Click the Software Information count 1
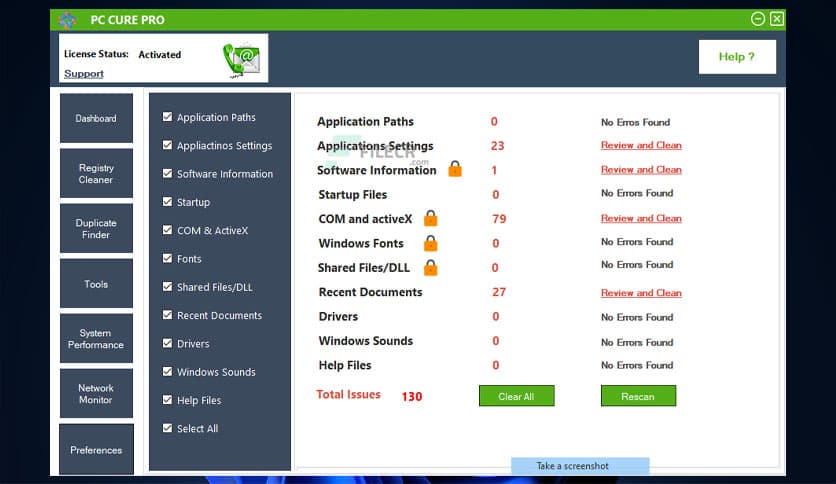This screenshot has width=836, height=484. 494,171
